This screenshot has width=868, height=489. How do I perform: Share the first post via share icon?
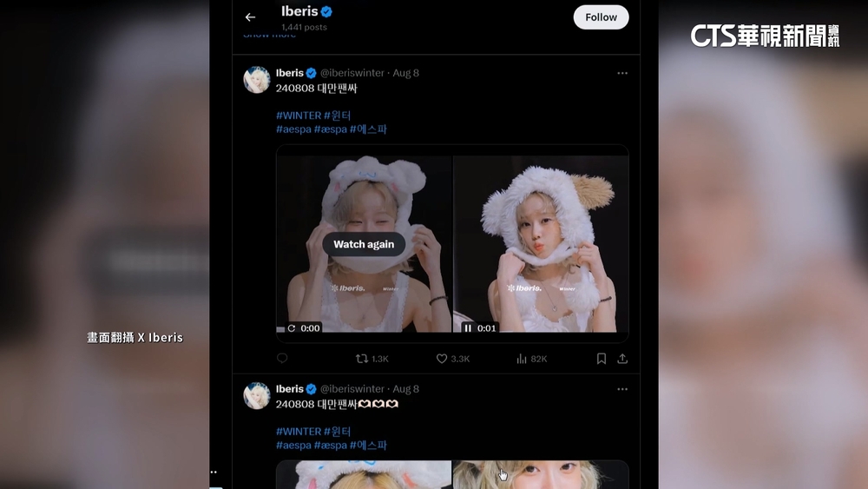[622, 359]
